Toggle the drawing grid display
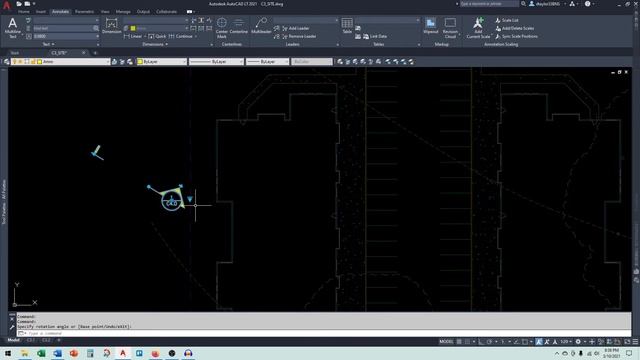Viewport: 640px width, 360px height. [459, 342]
